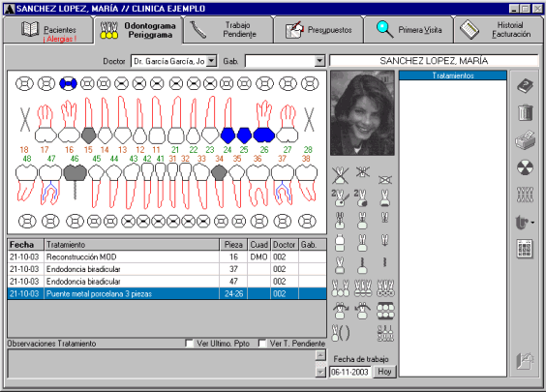Click scroll down arrow in observations box
Image resolution: width=546 pixels, height=392 pixels.
(x=320, y=373)
